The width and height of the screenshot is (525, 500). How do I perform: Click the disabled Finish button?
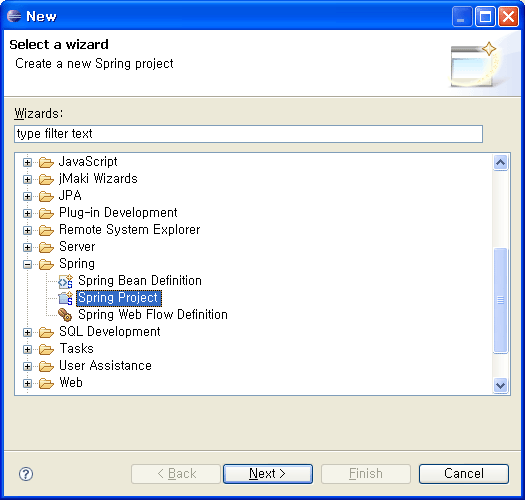point(366,474)
